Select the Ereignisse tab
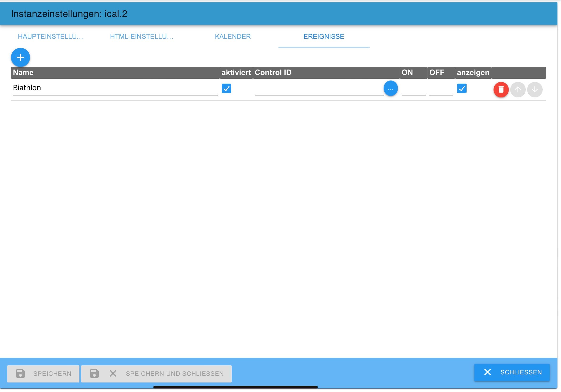The height and width of the screenshot is (392, 561). point(324,37)
